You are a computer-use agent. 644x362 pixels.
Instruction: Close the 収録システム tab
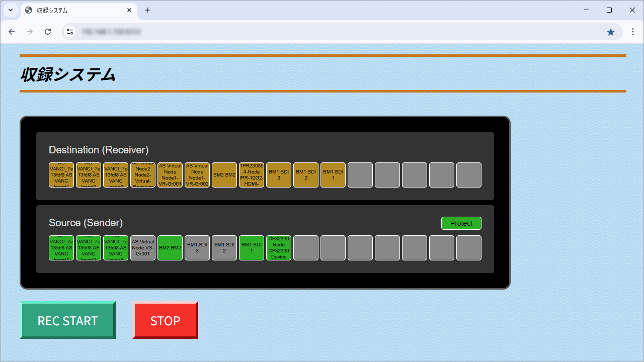click(129, 10)
